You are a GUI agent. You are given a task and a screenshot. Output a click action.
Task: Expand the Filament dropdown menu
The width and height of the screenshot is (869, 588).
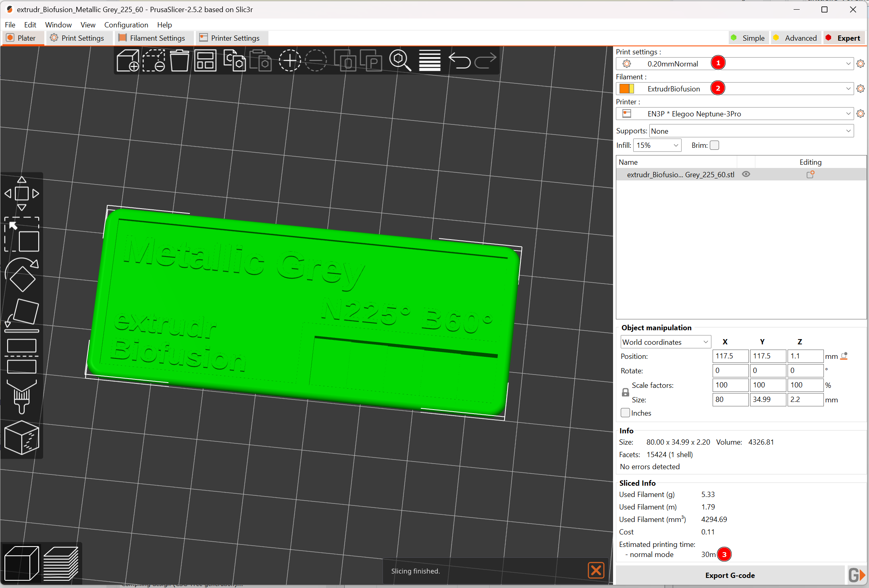(847, 88)
